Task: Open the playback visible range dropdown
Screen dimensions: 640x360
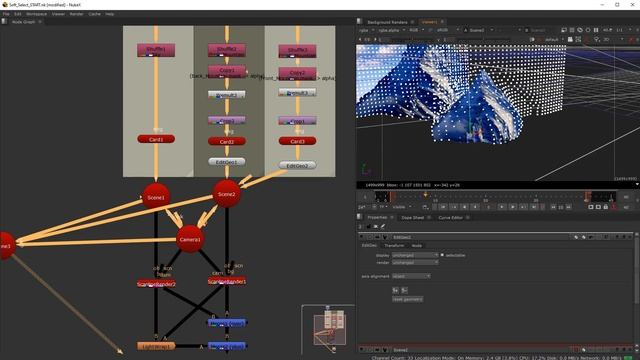Action: coord(402,207)
